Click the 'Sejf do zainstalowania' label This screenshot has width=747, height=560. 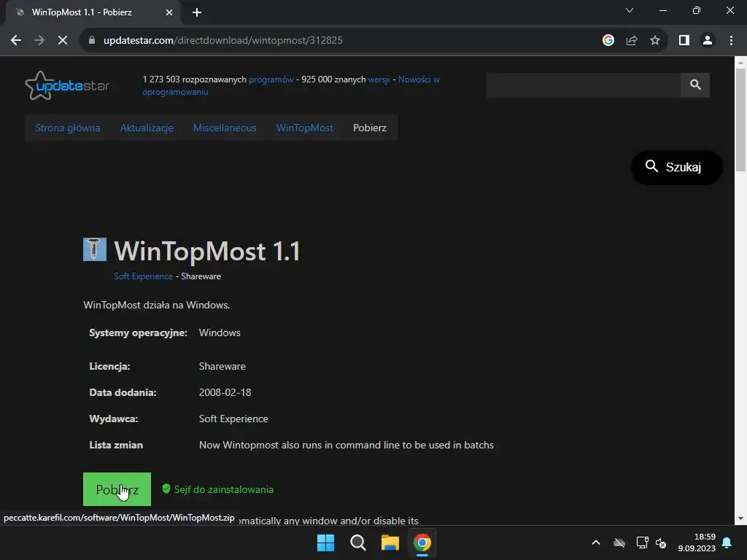[223, 489]
